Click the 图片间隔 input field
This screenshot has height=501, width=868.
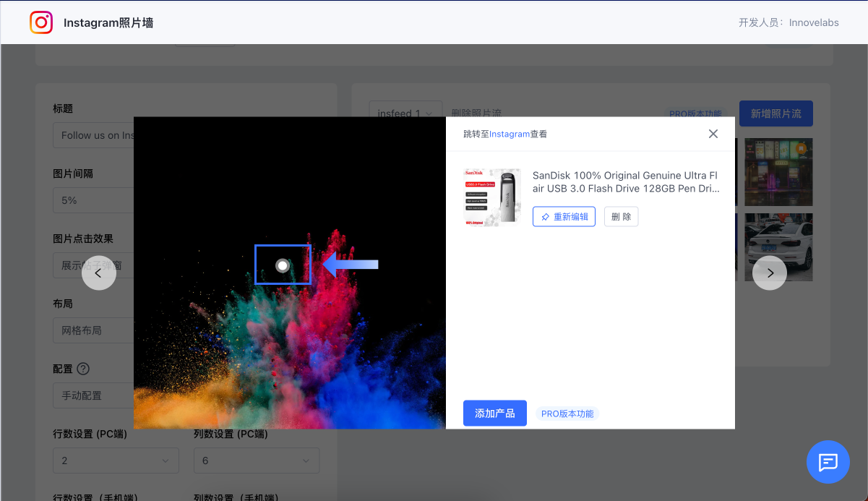[x=93, y=200]
